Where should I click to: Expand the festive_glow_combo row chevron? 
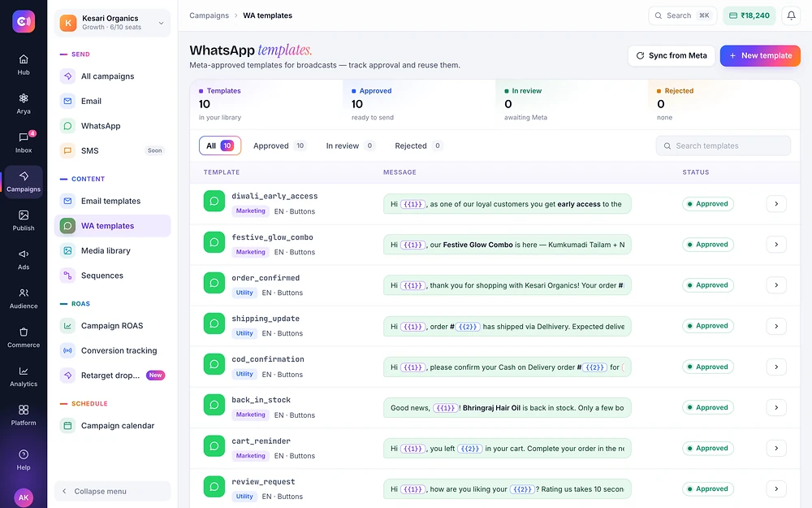pyautogui.click(x=776, y=244)
